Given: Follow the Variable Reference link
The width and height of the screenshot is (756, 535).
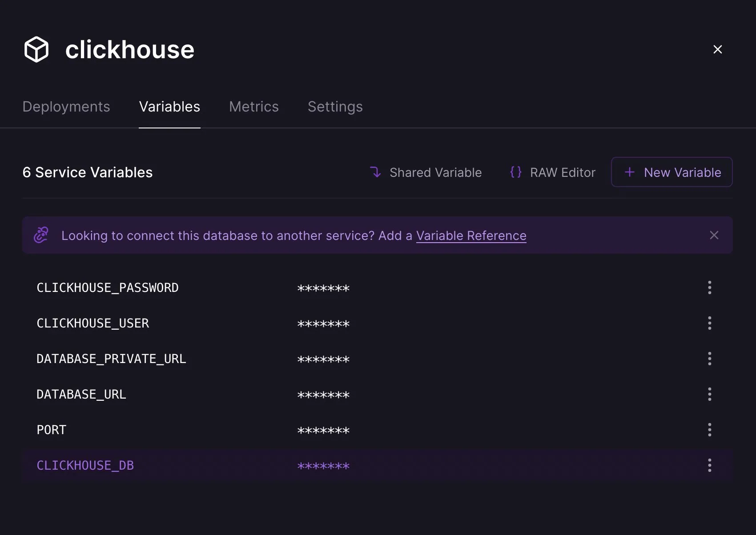Looking at the screenshot, I should tap(471, 236).
